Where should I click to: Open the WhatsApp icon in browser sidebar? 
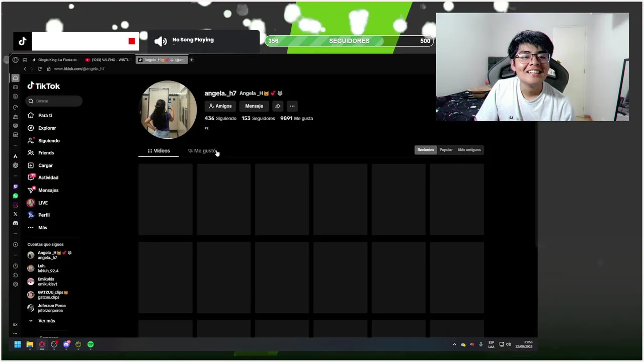tap(15, 196)
